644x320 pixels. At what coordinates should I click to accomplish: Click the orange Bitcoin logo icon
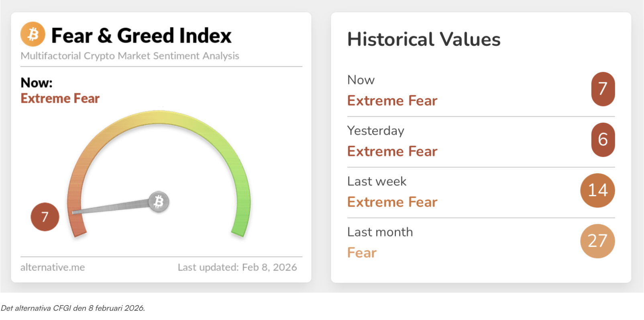click(x=33, y=34)
